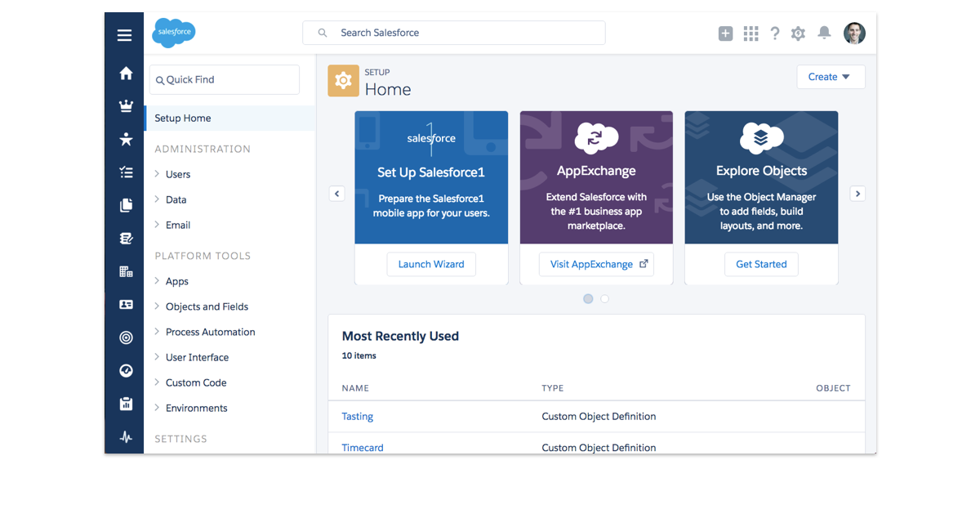Click the Salesforce cloud logo
Screen dimensions: 980x523
(173, 33)
